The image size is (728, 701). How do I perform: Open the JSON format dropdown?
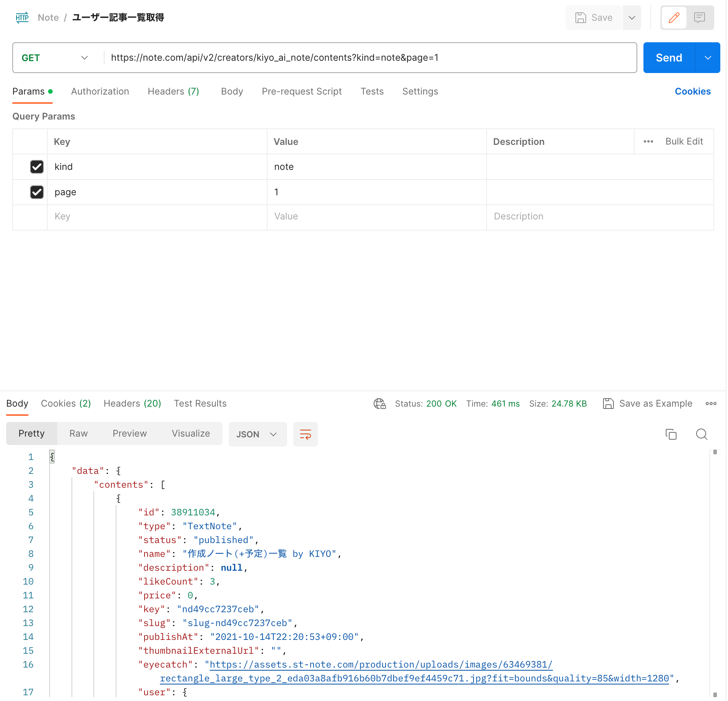click(258, 434)
